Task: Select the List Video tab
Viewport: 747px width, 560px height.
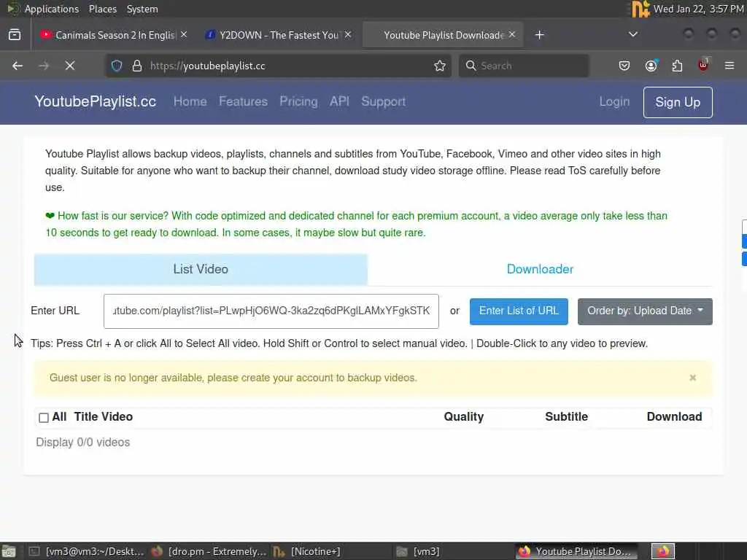Action: point(201,270)
